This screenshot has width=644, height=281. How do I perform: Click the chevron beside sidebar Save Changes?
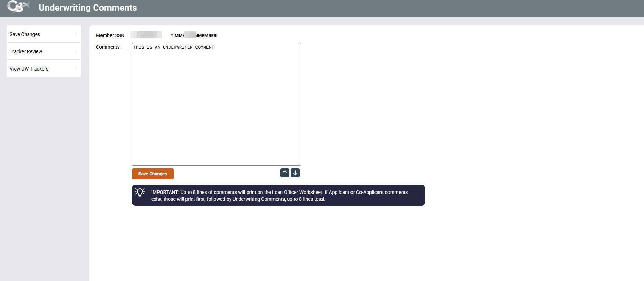[76, 34]
